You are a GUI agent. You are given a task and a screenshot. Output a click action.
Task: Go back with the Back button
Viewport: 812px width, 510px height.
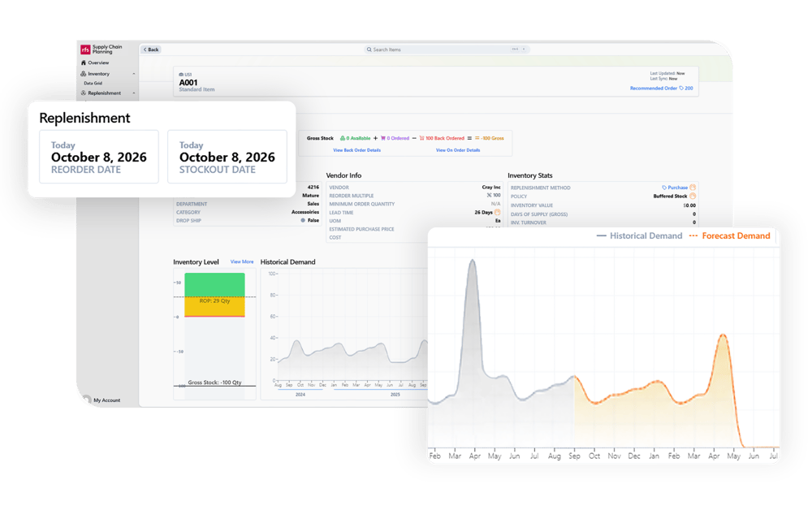pos(151,50)
